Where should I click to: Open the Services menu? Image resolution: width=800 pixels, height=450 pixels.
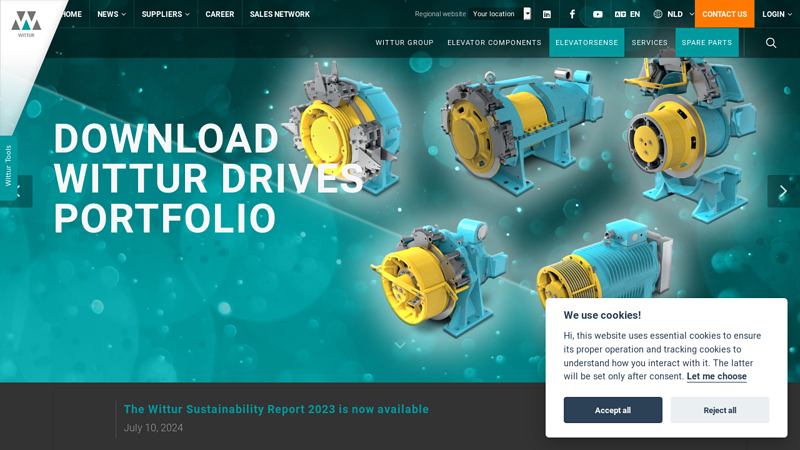coord(649,43)
